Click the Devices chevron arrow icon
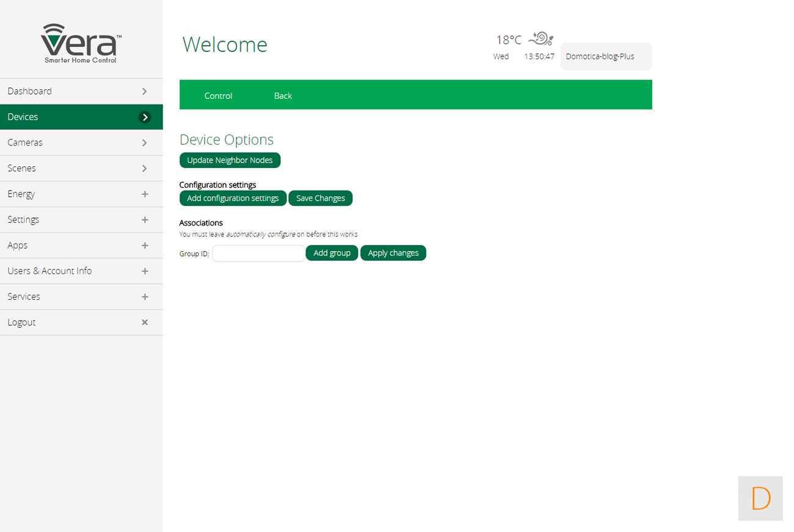 click(145, 117)
